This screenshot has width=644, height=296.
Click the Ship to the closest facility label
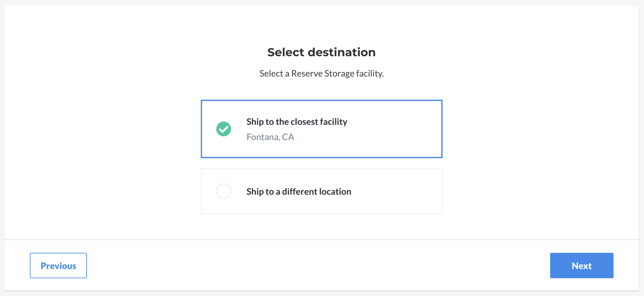(x=297, y=122)
